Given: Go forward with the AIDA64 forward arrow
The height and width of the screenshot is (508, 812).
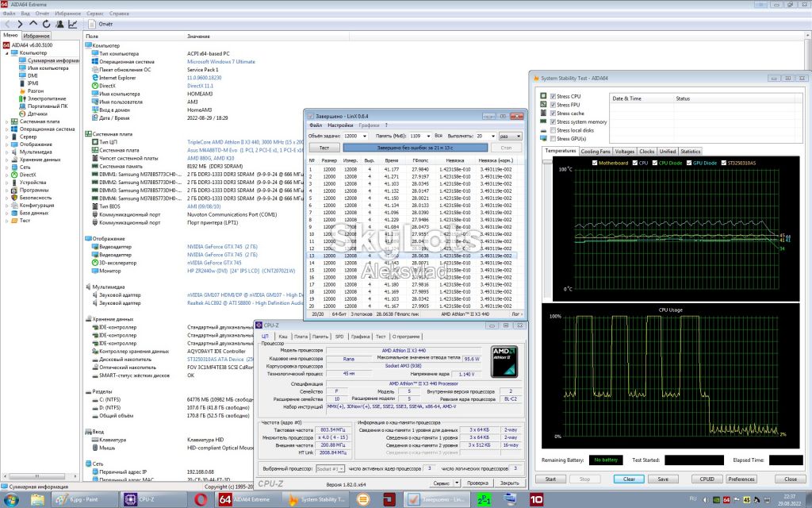Looking at the screenshot, I should [x=20, y=24].
